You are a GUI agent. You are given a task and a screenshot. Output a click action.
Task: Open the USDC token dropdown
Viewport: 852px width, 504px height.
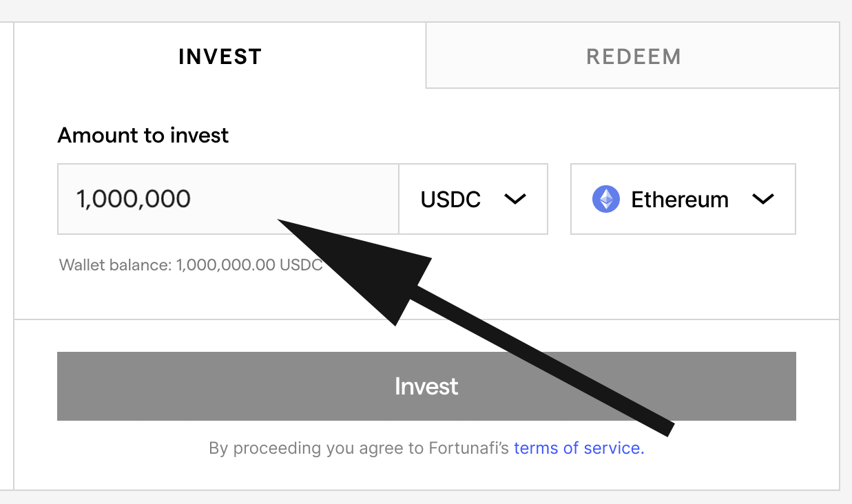click(x=473, y=199)
